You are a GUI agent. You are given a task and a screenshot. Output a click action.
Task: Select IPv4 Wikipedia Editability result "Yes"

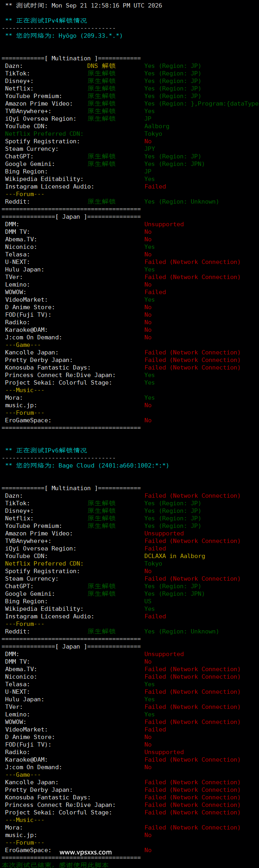point(150,179)
